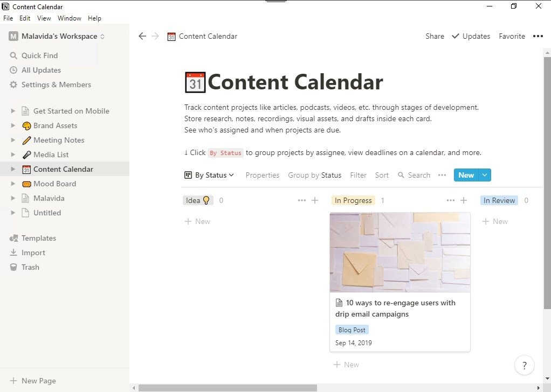Click the database Search field
The height and width of the screenshot is (392, 551).
coord(414,175)
